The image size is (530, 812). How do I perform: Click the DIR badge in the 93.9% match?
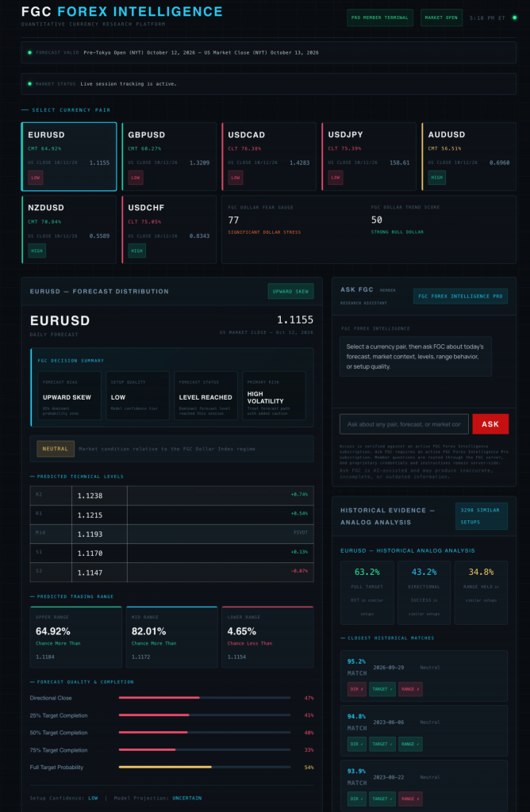click(x=356, y=799)
